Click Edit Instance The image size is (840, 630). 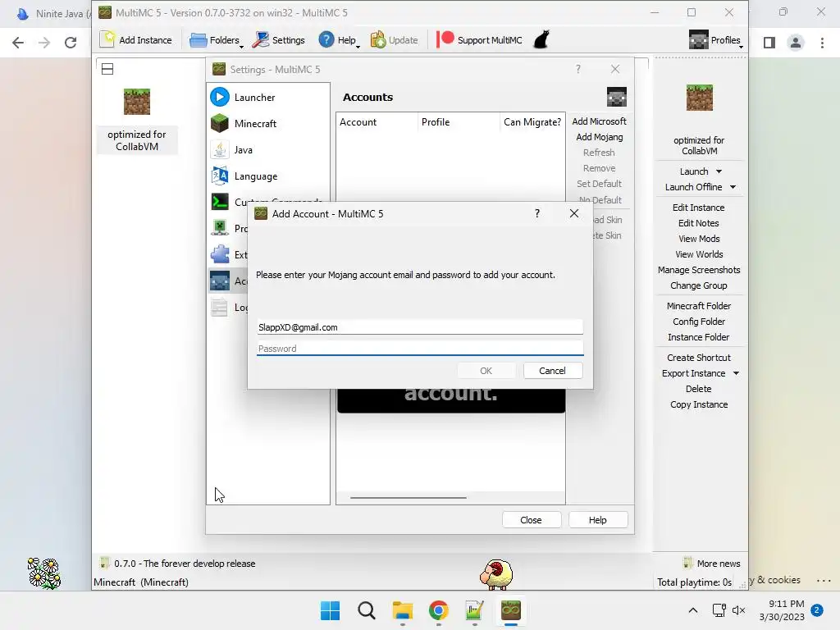coord(699,208)
